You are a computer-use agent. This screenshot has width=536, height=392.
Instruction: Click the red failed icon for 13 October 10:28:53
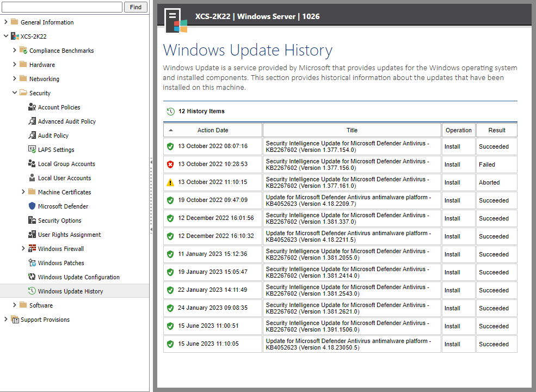[170, 164]
